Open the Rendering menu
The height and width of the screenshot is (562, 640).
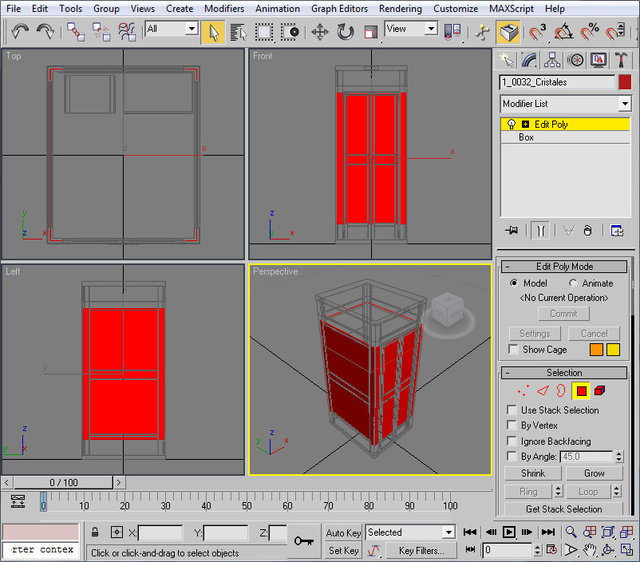[400, 8]
